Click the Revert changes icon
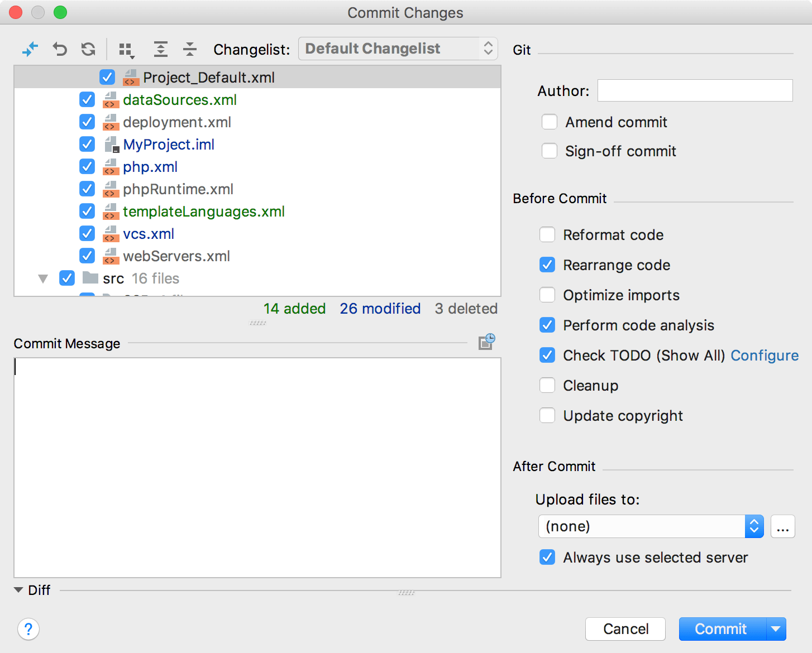 coord(60,49)
